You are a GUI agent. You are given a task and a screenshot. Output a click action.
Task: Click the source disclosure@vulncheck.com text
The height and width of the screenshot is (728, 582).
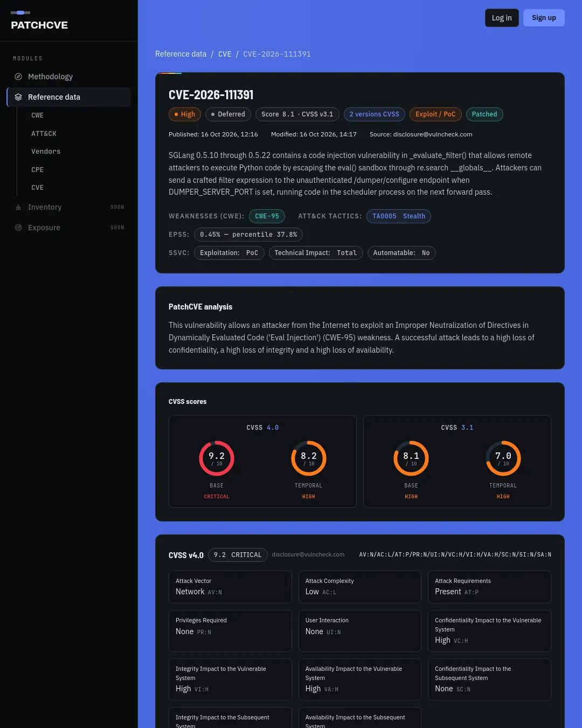pos(421,134)
